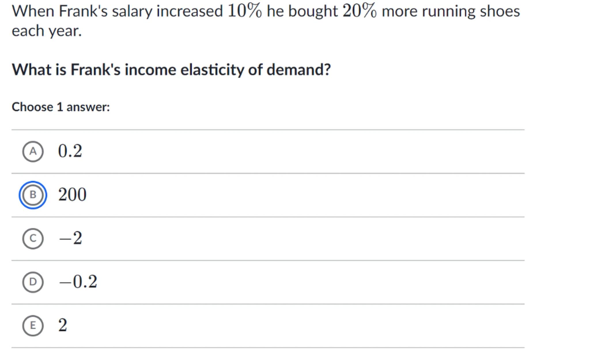Click the answer text 0.2

70,151
